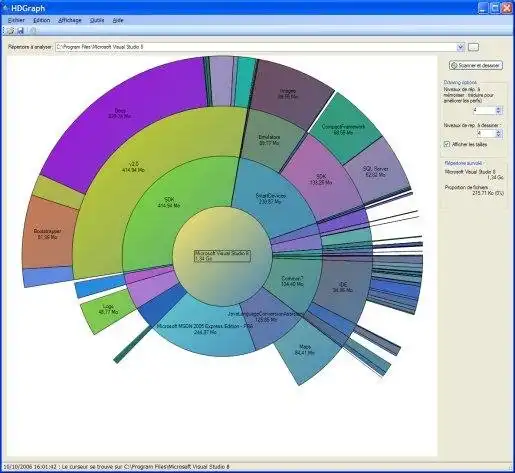Click the Scanner et dessiner button
The width and height of the screenshot is (515, 473).
point(476,66)
